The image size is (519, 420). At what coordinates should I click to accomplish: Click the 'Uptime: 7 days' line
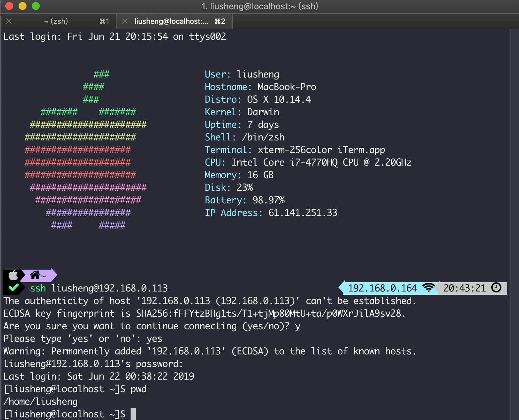242,125
